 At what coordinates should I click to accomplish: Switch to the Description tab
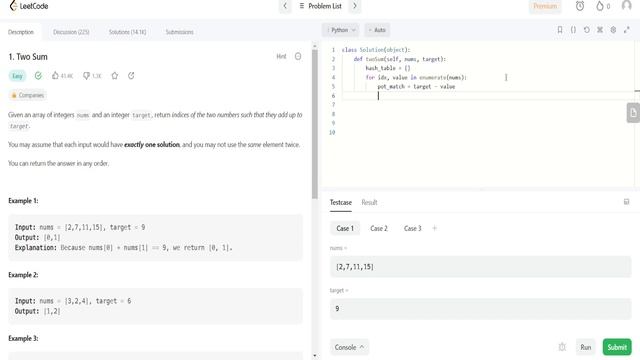21,32
